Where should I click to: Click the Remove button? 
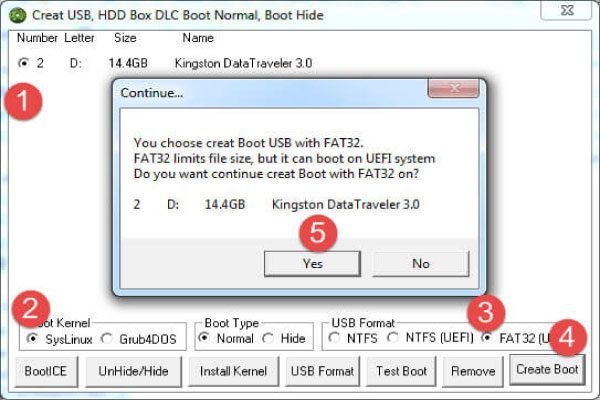click(x=473, y=371)
